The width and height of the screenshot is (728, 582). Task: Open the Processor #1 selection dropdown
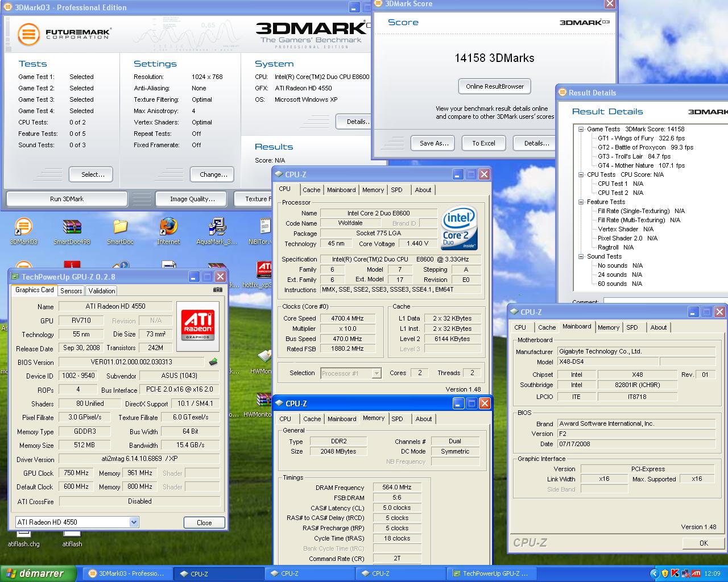(x=376, y=373)
